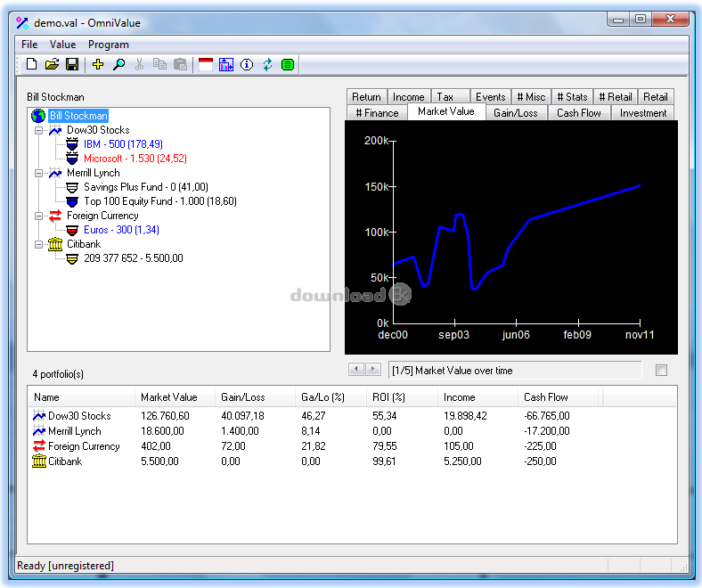
Task: Click the Euros currency cup icon
Action: [72, 230]
